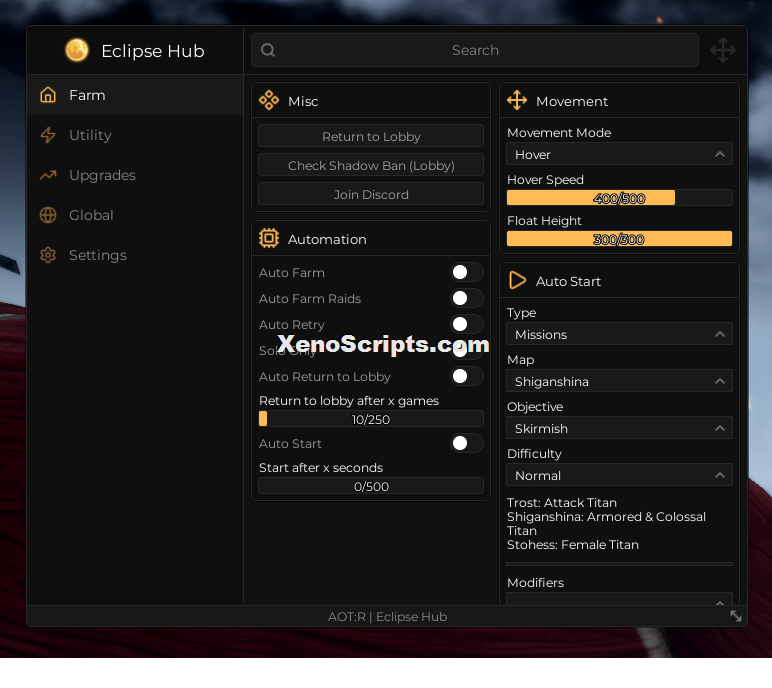Click the Movement Mode label
This screenshot has width=772, height=688.
tap(559, 132)
